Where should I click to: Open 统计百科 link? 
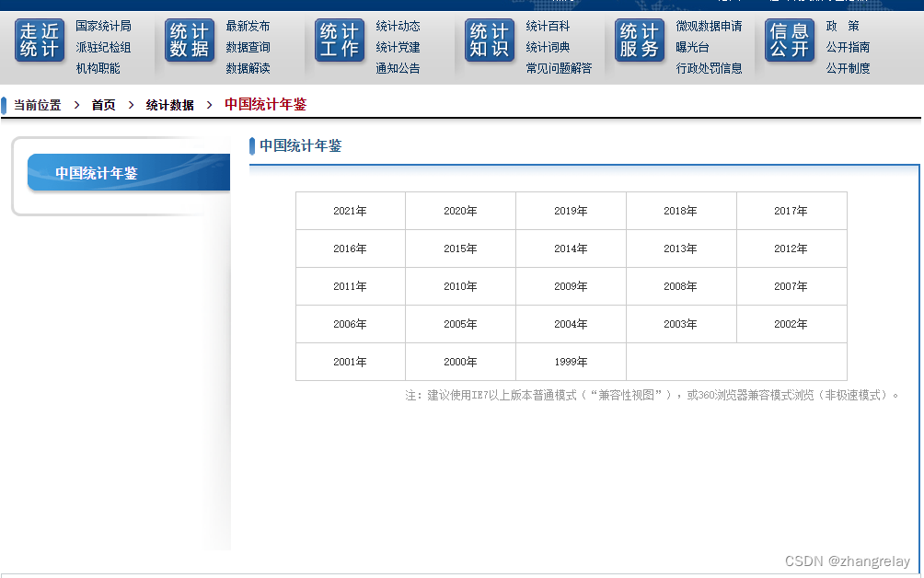tap(548, 26)
